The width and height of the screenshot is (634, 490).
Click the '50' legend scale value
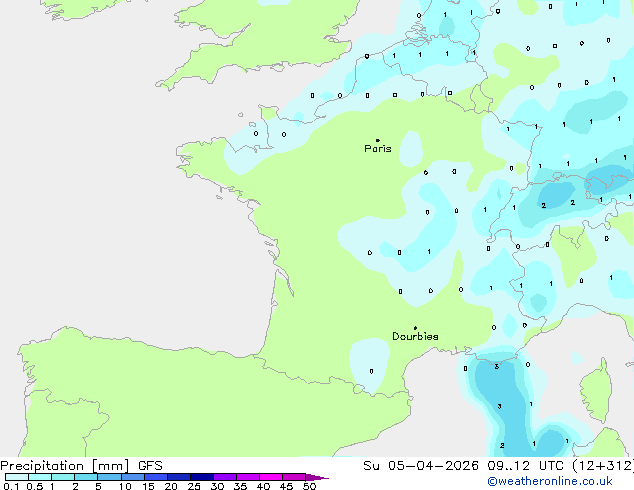tap(309, 486)
